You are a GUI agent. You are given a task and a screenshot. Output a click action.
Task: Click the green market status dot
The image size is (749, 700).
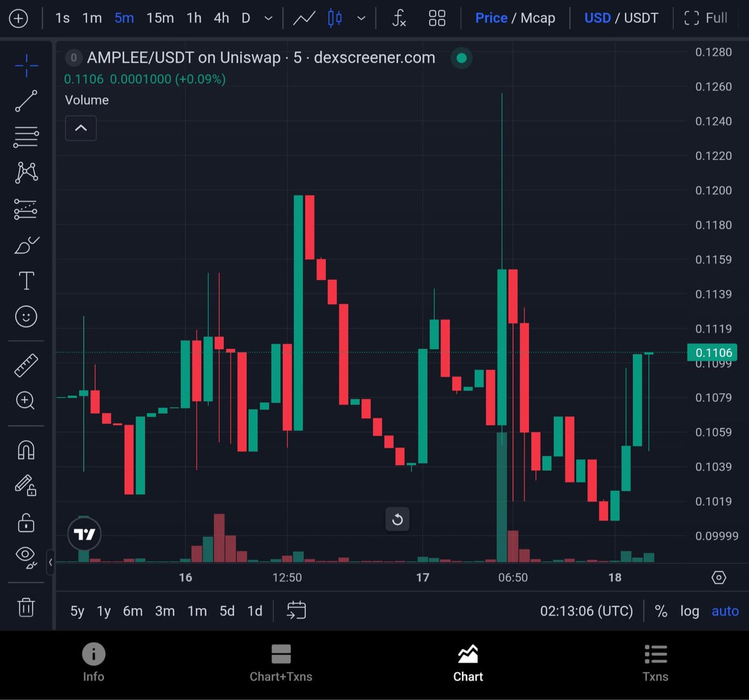(461, 58)
